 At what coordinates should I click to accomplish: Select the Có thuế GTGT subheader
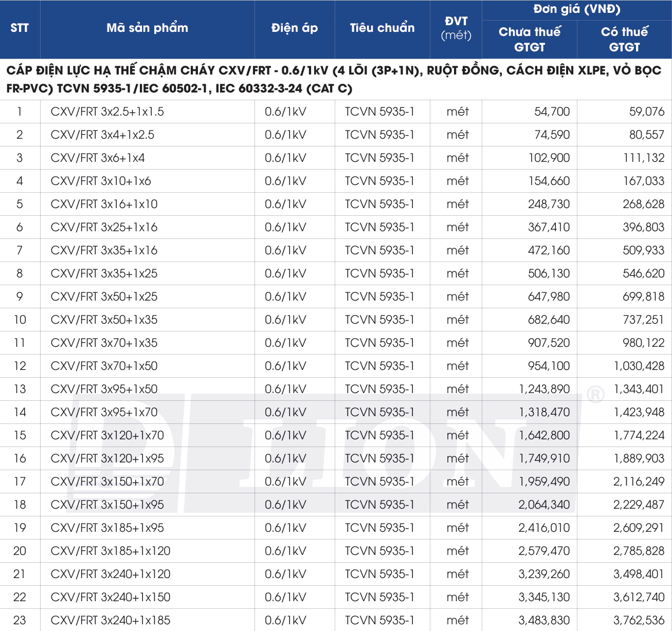624,39
